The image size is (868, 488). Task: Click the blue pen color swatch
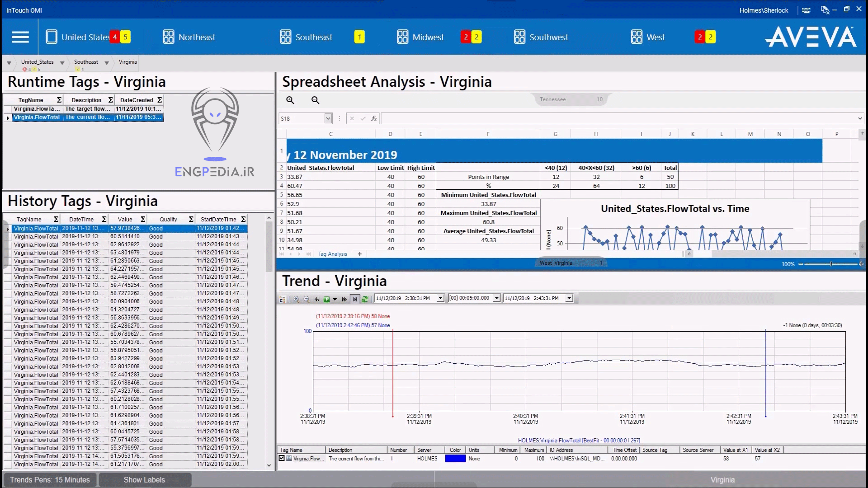click(455, 458)
